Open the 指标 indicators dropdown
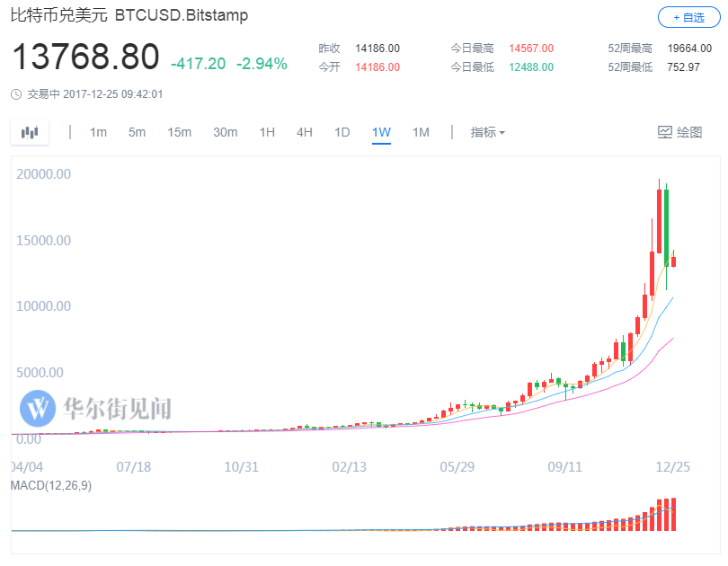The image size is (728, 566). [x=487, y=132]
